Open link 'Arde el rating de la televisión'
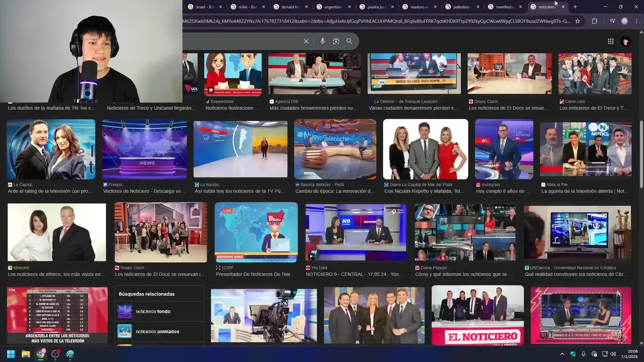The height and width of the screenshot is (362, 644). pyautogui.click(x=49, y=192)
